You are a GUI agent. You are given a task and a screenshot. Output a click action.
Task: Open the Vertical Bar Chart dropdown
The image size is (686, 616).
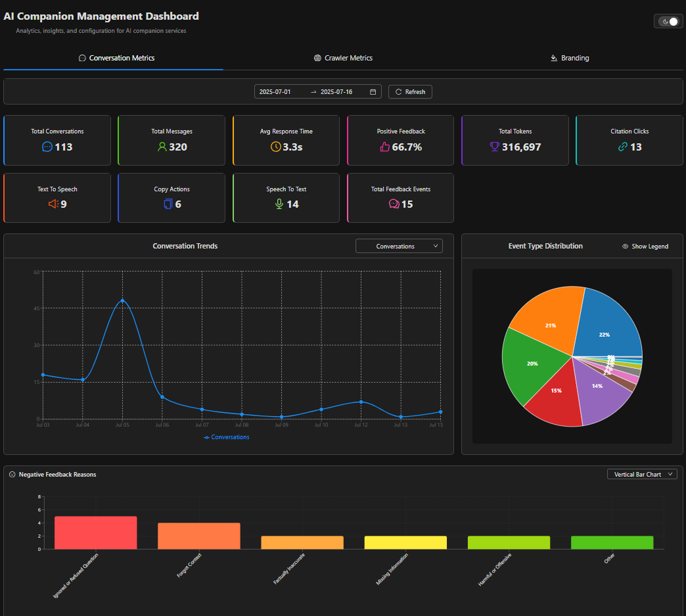[x=642, y=473]
